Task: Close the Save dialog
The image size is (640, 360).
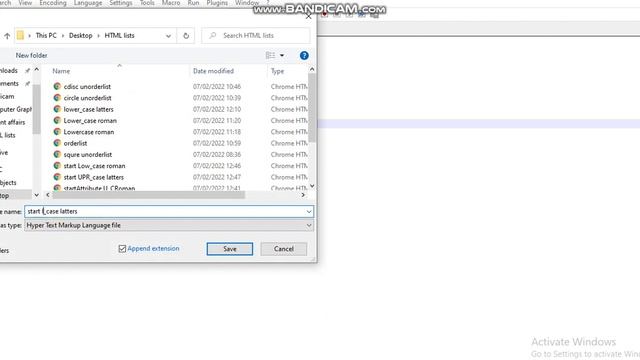Action: (x=309, y=16)
